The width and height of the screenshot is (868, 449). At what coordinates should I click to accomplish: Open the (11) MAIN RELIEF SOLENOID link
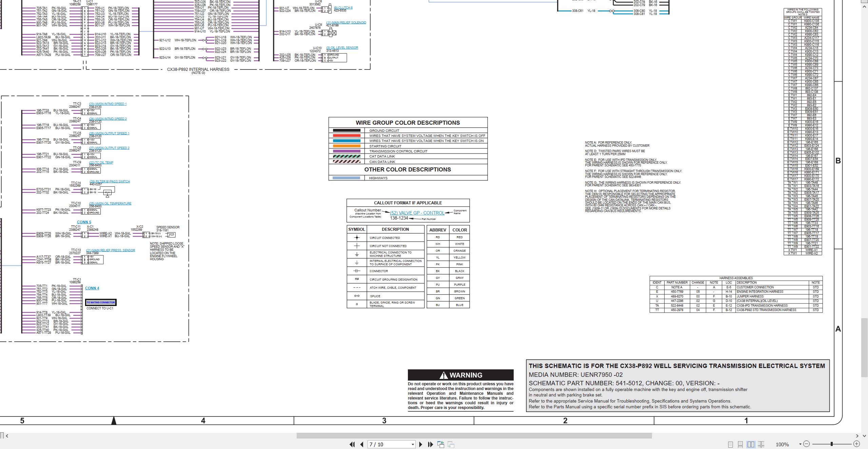346,22
